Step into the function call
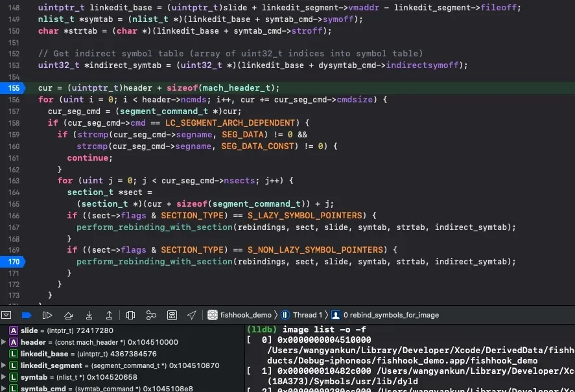Image resolution: width=575 pixels, height=392 pixels. pos(89,315)
